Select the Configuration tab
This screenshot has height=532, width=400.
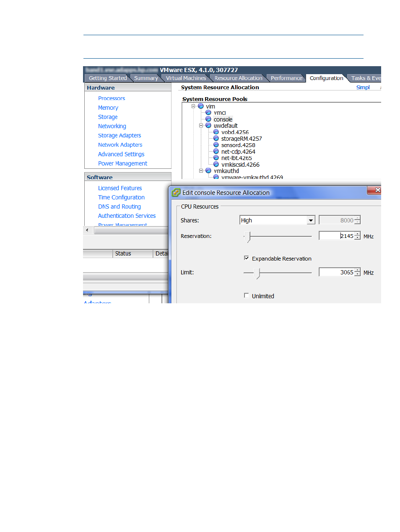(326, 78)
